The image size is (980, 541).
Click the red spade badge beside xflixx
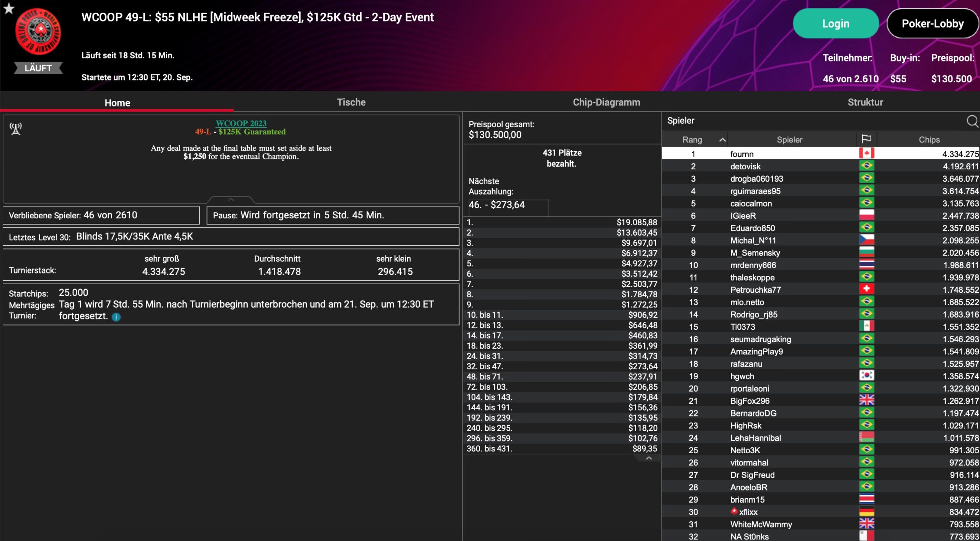pyautogui.click(x=733, y=511)
